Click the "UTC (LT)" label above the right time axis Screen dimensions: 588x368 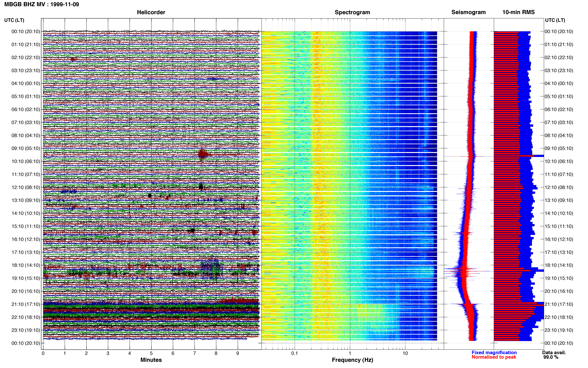click(555, 20)
